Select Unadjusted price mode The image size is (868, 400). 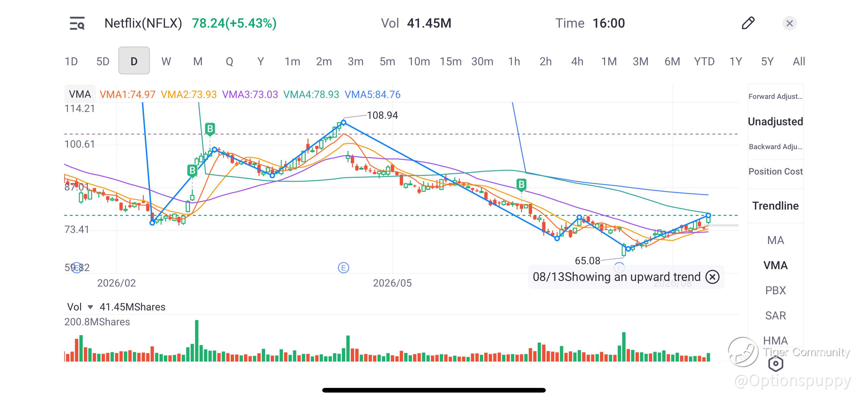coord(775,122)
